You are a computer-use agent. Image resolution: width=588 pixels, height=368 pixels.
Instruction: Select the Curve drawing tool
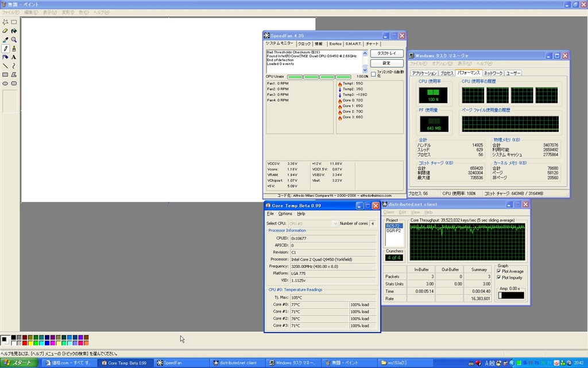[x=14, y=66]
